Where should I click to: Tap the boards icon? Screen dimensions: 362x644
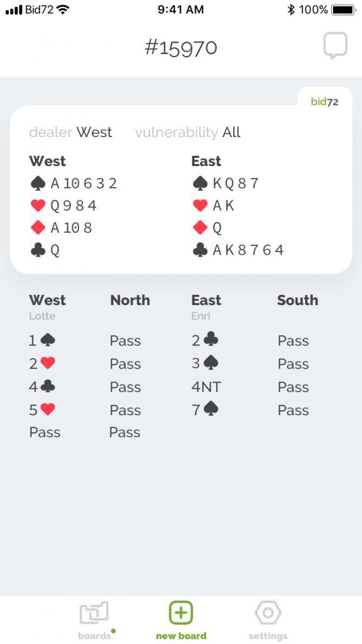click(94, 613)
